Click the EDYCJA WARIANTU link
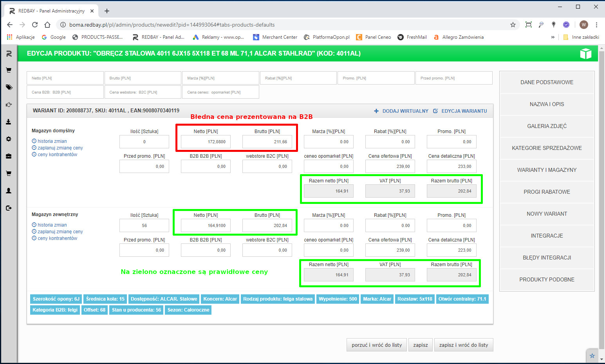The height and width of the screenshot is (364, 605). (x=460, y=111)
